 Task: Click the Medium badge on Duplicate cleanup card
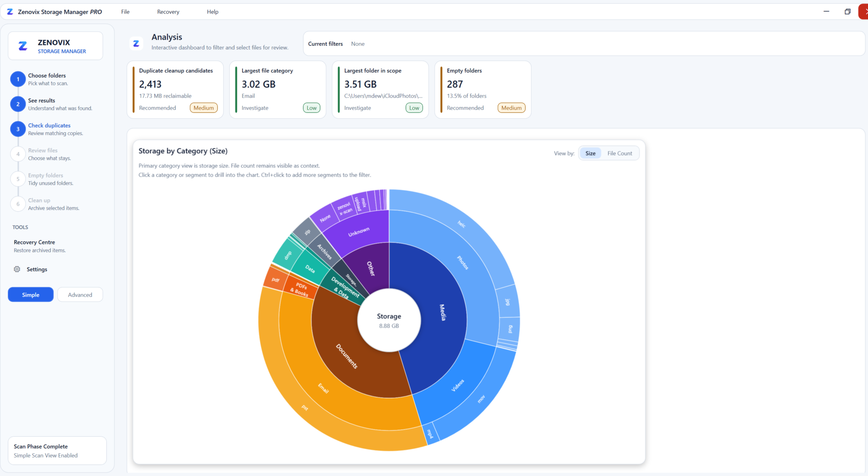[204, 108]
